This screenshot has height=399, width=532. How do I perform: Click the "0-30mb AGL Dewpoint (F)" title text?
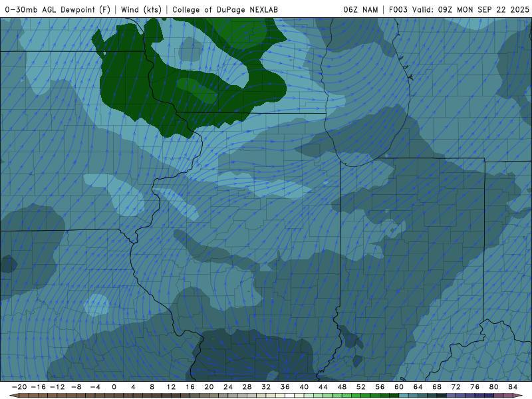coord(58,9)
